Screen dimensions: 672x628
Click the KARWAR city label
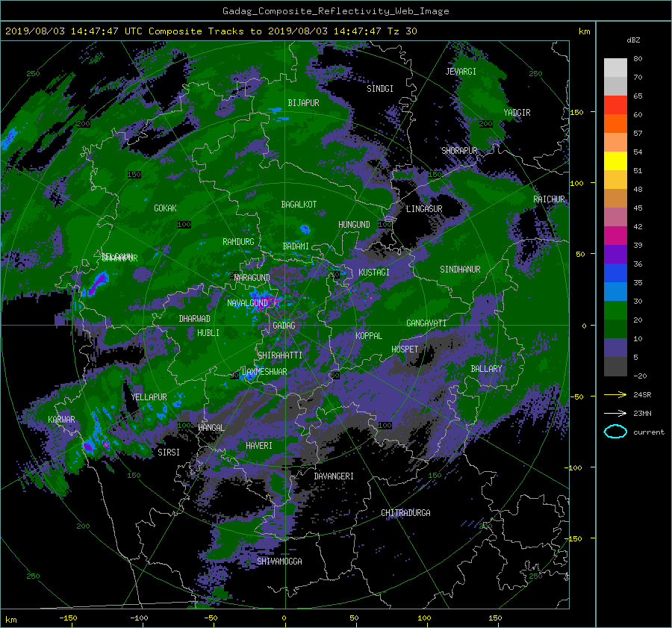(61, 419)
